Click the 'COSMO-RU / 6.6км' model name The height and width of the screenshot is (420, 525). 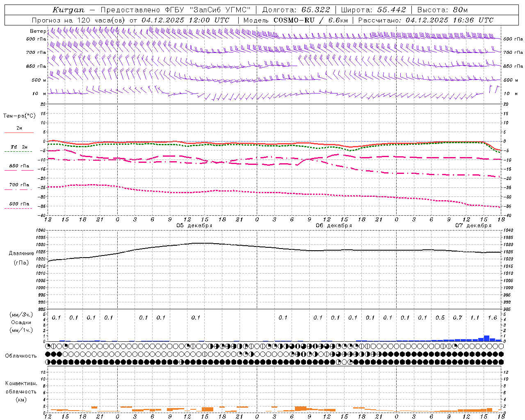pos(310,20)
